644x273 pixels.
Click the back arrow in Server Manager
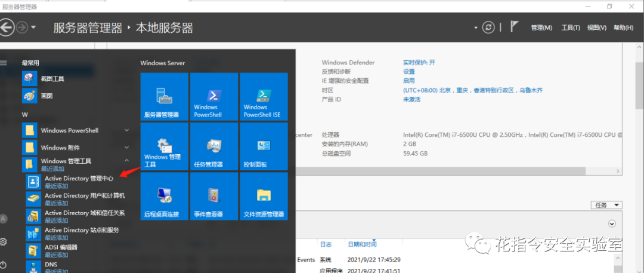click(x=6, y=27)
